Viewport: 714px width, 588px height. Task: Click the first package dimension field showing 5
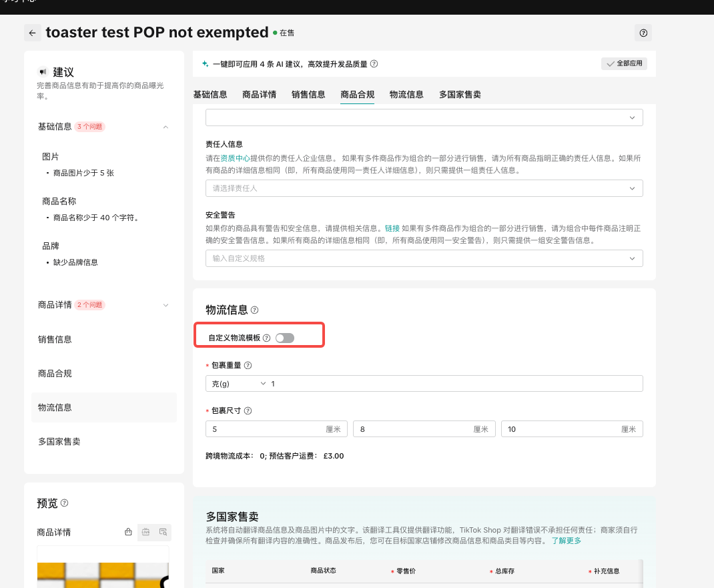coord(267,429)
